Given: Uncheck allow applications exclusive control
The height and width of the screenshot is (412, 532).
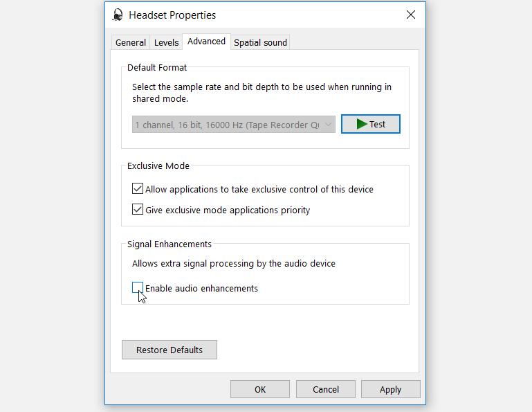Looking at the screenshot, I should pos(138,188).
